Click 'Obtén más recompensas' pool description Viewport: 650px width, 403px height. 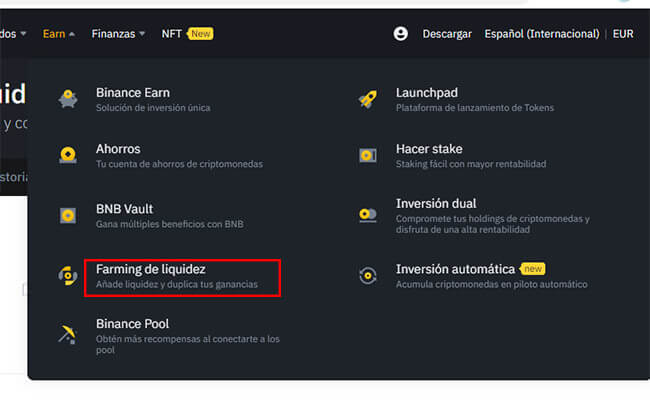pos(188,344)
